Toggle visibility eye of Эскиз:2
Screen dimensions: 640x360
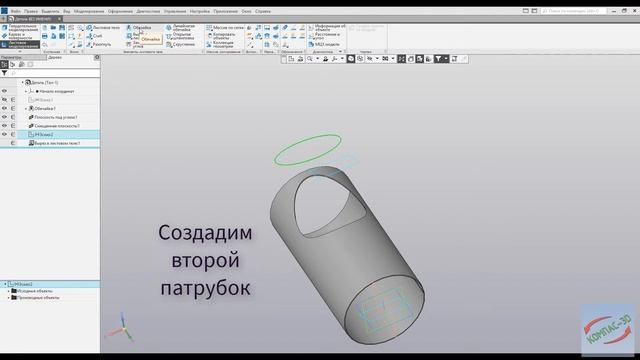click(x=4, y=134)
